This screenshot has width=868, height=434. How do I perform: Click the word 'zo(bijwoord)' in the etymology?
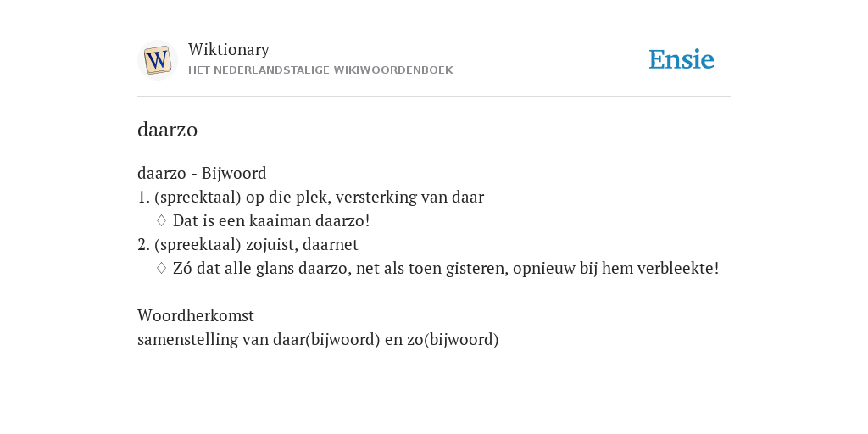coord(453,339)
